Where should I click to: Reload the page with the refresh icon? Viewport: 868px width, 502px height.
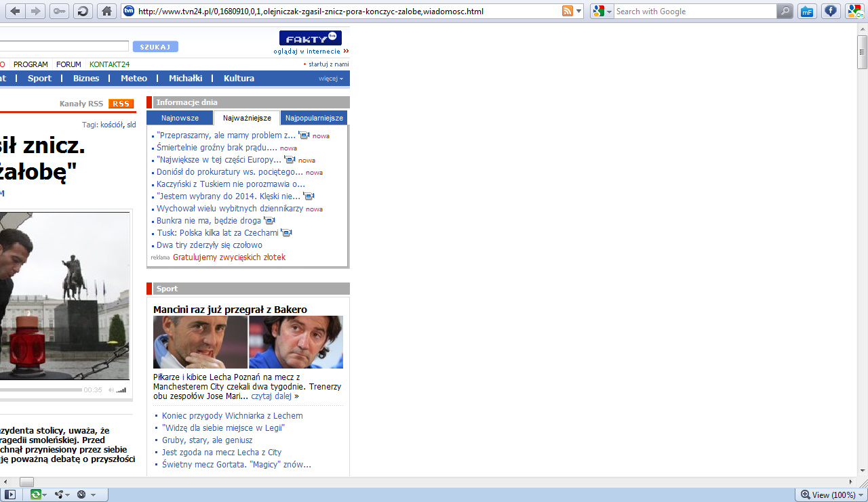[x=82, y=11]
